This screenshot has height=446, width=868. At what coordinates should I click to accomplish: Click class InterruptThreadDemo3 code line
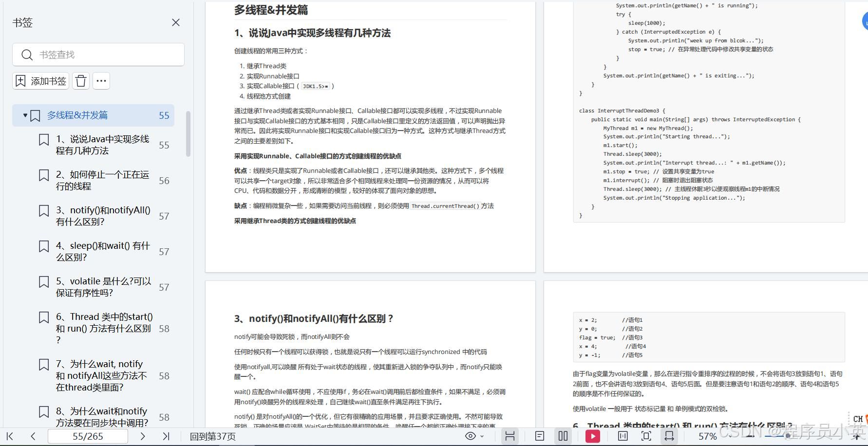622,111
